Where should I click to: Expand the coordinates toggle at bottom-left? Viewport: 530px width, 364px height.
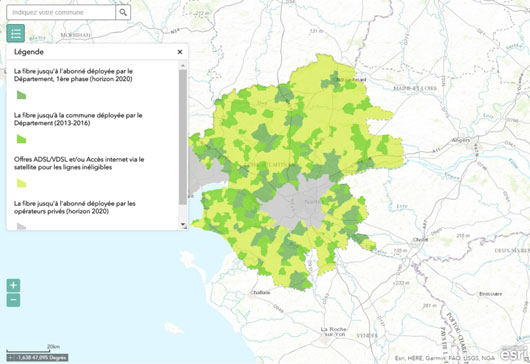pyautogui.click(x=11, y=358)
